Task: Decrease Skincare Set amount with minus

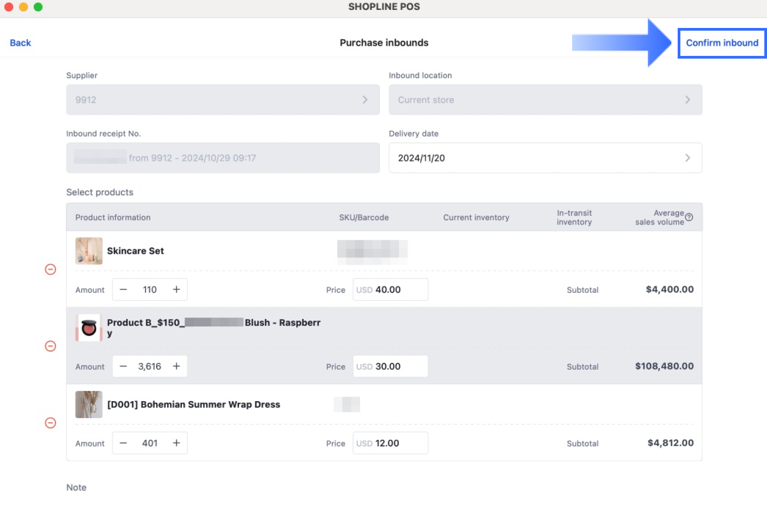Action: click(x=123, y=289)
